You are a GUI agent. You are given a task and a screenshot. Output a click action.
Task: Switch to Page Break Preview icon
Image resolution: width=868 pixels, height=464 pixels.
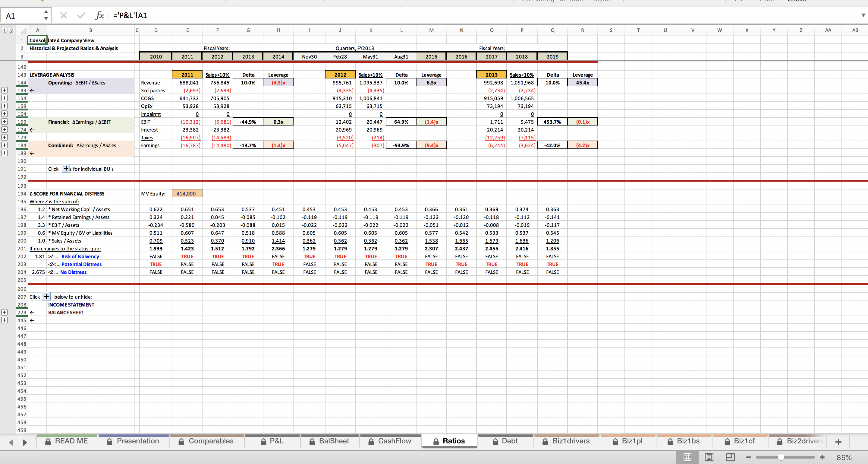point(730,457)
